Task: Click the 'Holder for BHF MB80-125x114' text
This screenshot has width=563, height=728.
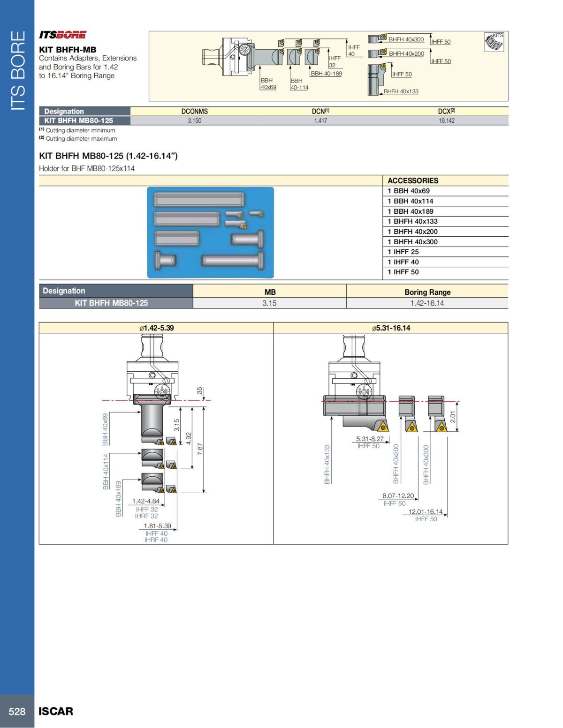Action: 87,168
